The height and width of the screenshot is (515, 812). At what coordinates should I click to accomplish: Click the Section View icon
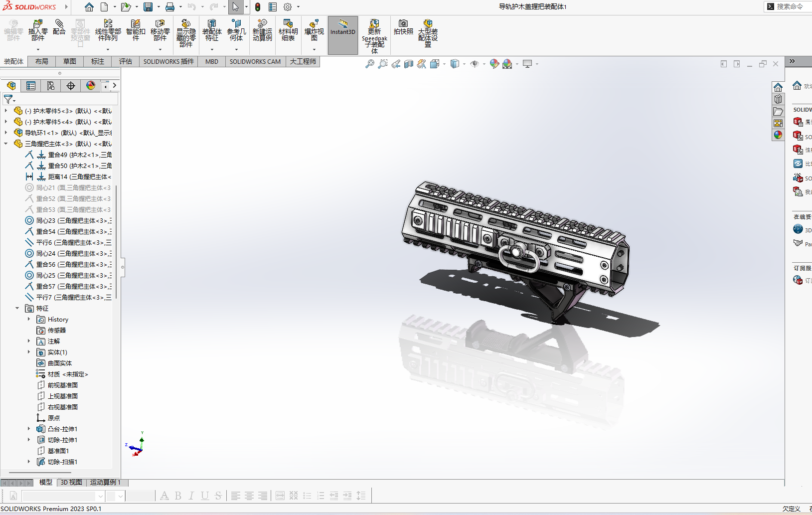point(409,64)
